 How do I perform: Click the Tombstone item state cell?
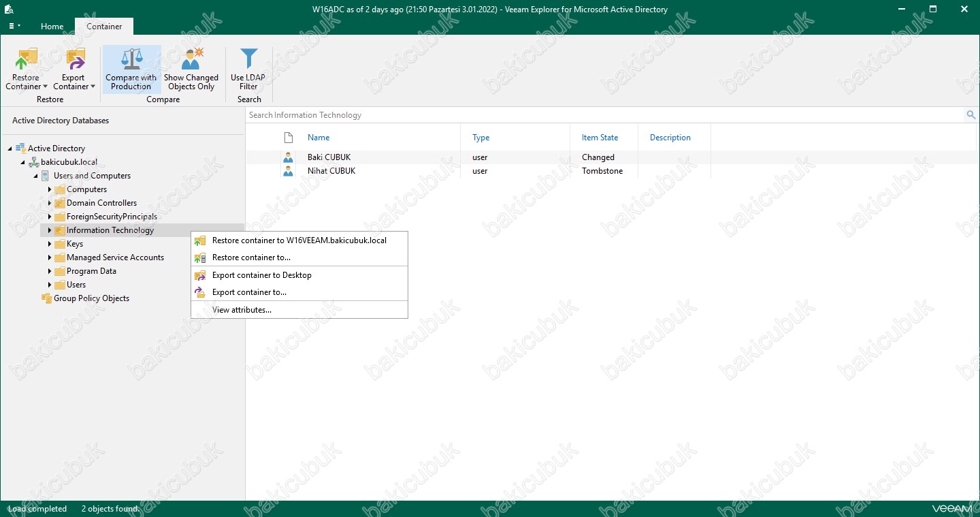[x=602, y=171]
